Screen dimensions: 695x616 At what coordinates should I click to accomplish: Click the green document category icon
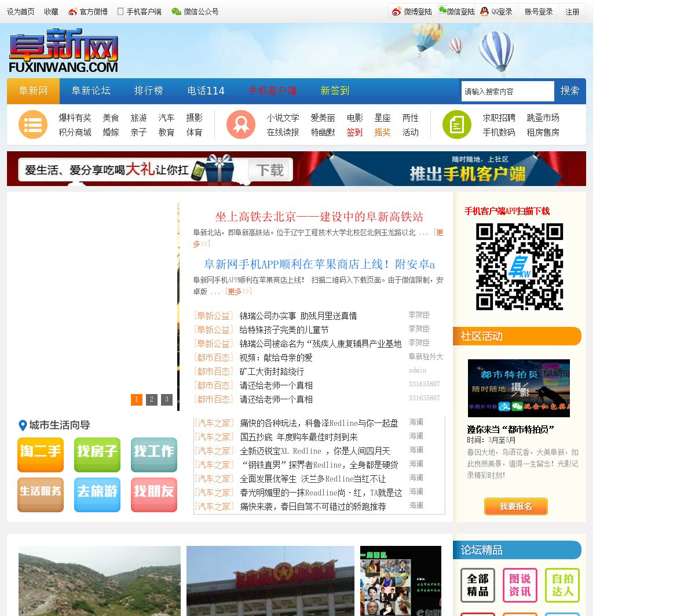[457, 125]
